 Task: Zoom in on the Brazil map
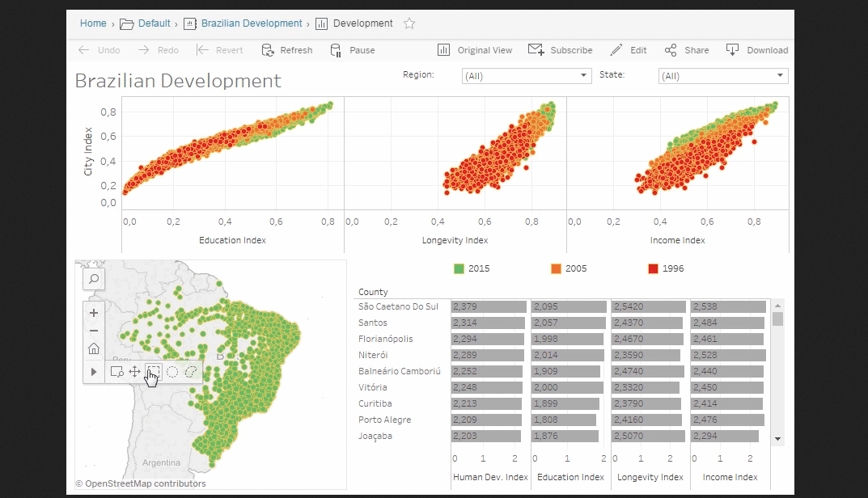coord(94,313)
